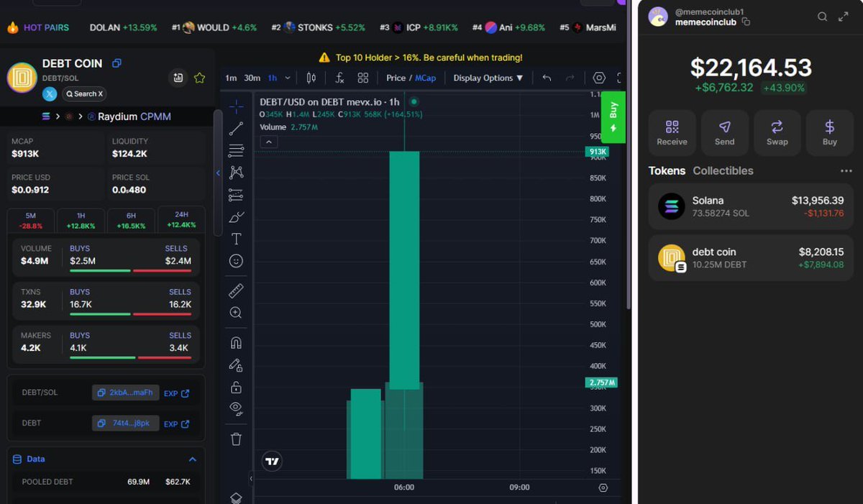Open the chart layout grid selector
Viewport: 863px width, 504px height.
pos(363,78)
